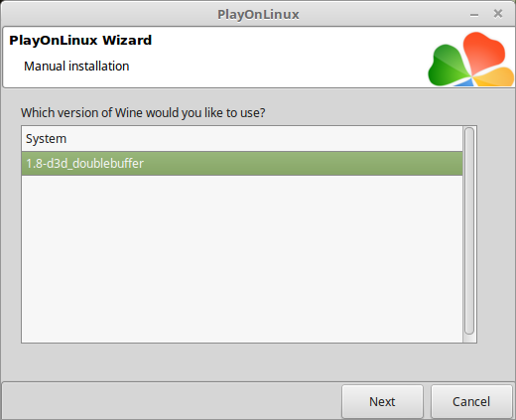The height and width of the screenshot is (420, 516).
Task: Click the yellow leaf of the logo
Action: point(495,77)
